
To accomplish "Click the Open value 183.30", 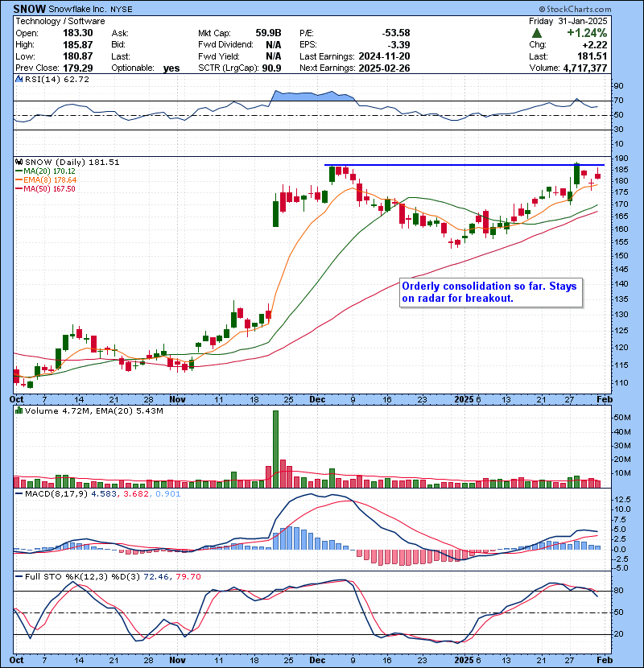I will [x=77, y=33].
